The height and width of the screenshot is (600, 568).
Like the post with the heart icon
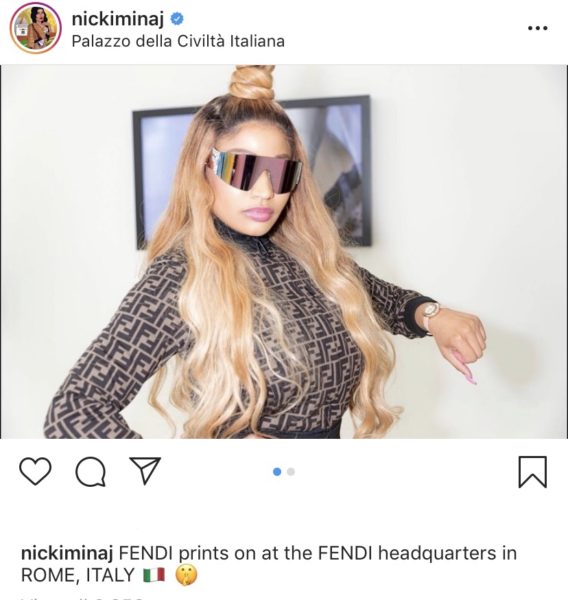click(35, 471)
